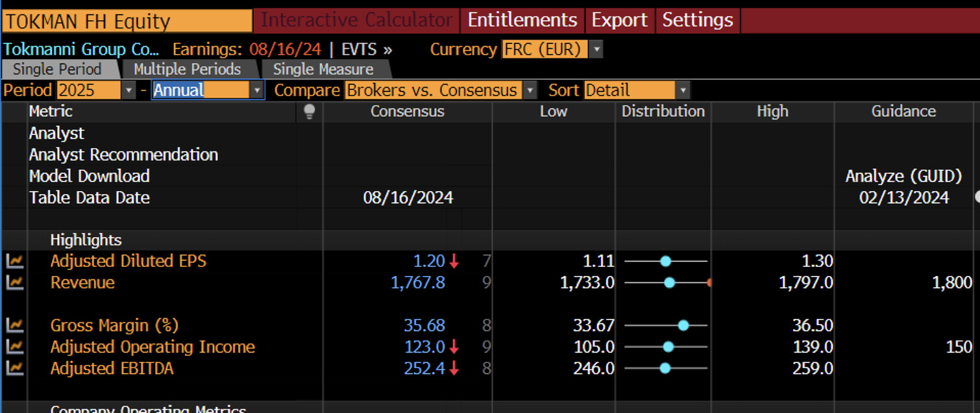Click the lightbulb icon in Metric header
This screenshot has width=980, height=413.
pos(310,112)
